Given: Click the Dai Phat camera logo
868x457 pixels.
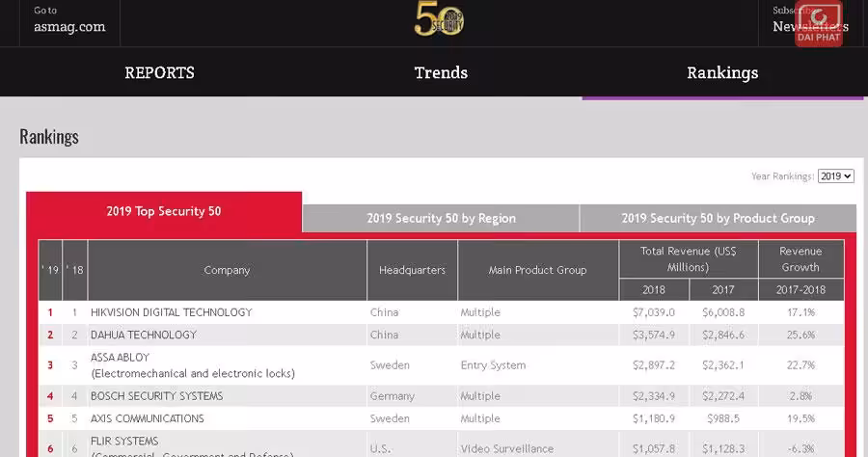Looking at the screenshot, I should point(819,24).
